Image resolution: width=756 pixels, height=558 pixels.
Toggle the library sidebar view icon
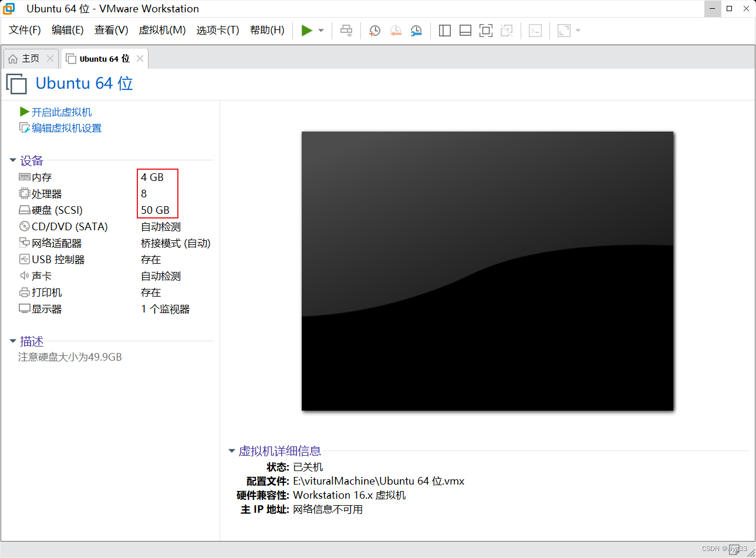445,31
